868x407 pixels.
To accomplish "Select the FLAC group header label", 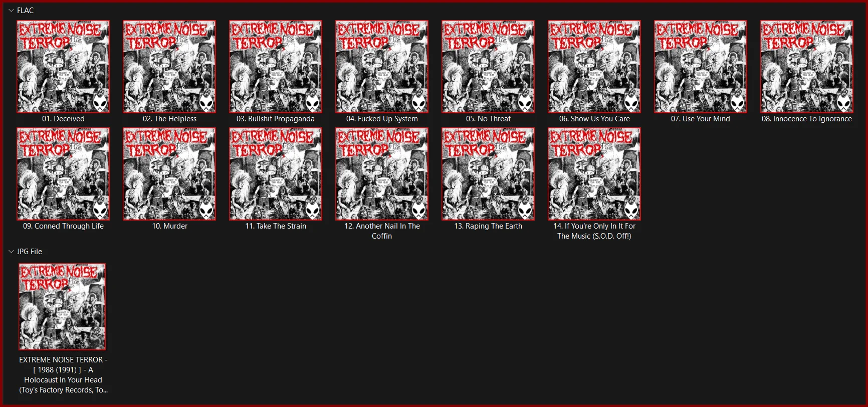I will pyautogui.click(x=25, y=11).
